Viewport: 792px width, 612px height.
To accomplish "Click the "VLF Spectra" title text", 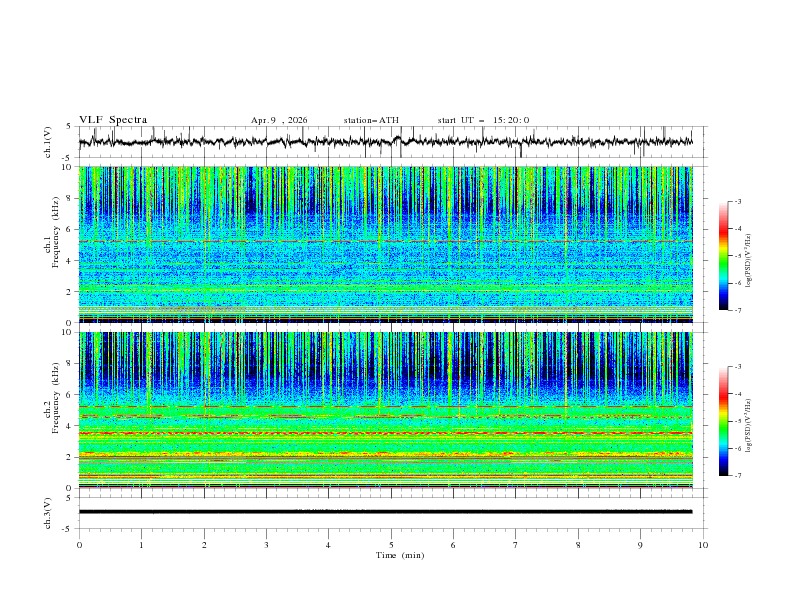I will (113, 120).
